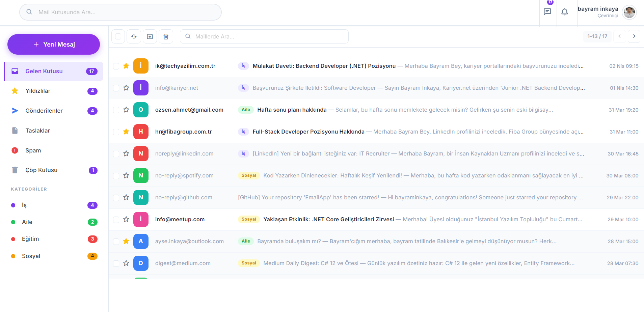Viewport: 644px width, 312px height.
Task: Open the Yıldızlılar folder
Action: (54, 91)
